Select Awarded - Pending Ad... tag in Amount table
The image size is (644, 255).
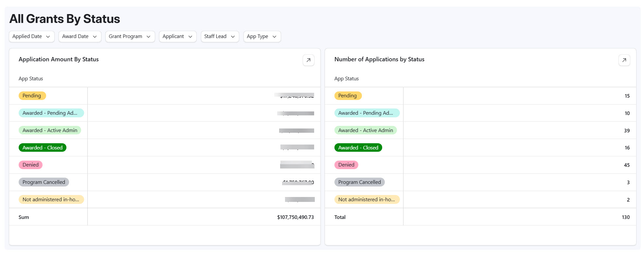(x=51, y=113)
